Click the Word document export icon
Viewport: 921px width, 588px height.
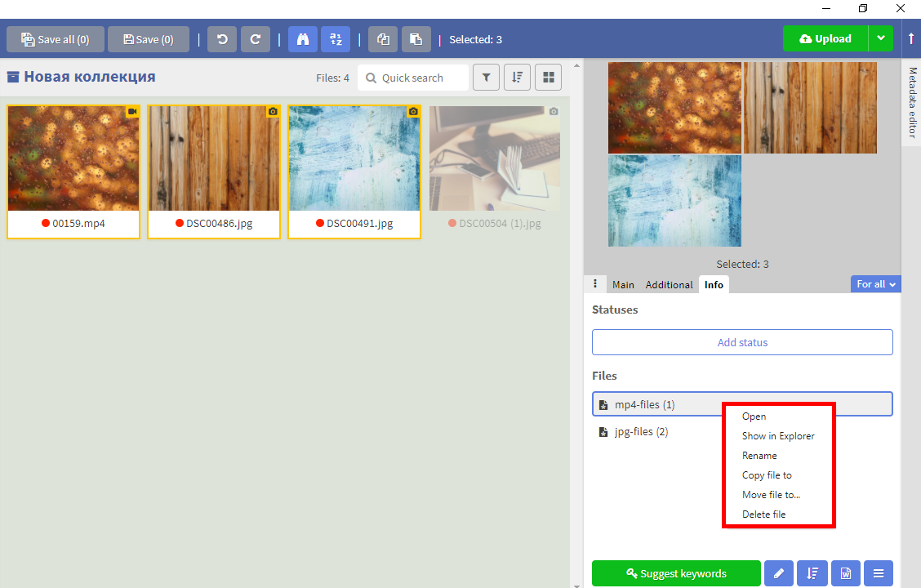click(846, 573)
